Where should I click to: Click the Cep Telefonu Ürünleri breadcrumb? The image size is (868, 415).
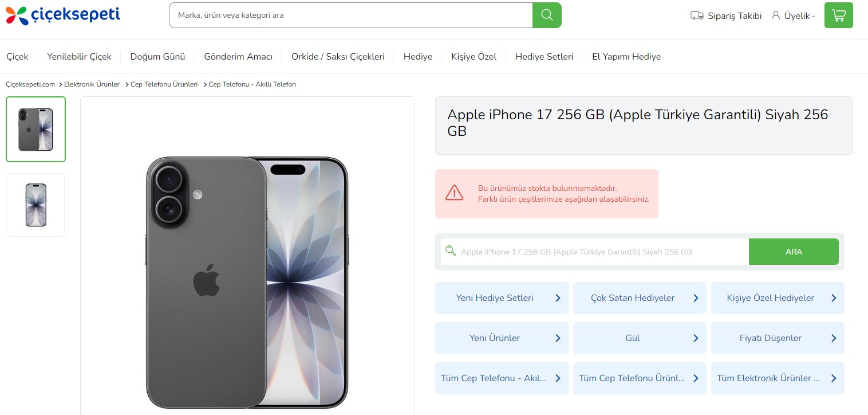tap(164, 84)
